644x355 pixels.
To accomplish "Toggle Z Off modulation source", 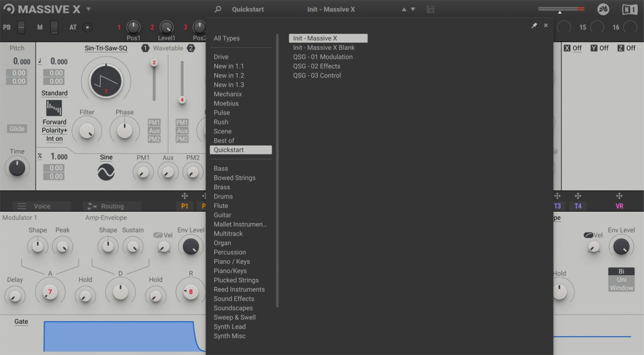I will [x=626, y=48].
